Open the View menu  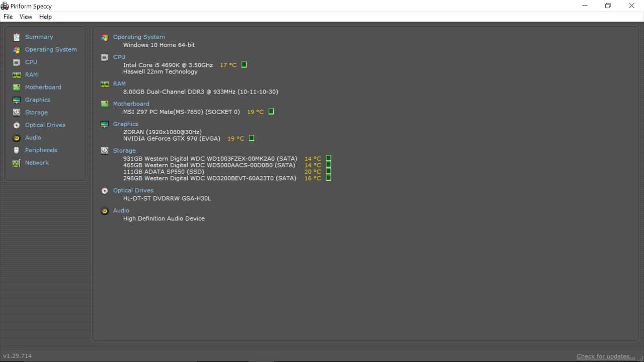26,17
